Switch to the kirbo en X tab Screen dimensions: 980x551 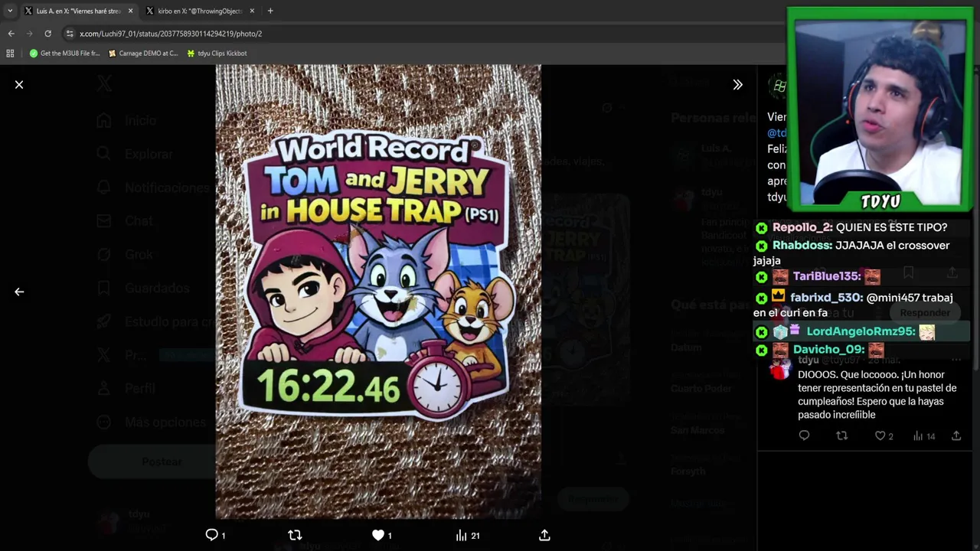199,11
